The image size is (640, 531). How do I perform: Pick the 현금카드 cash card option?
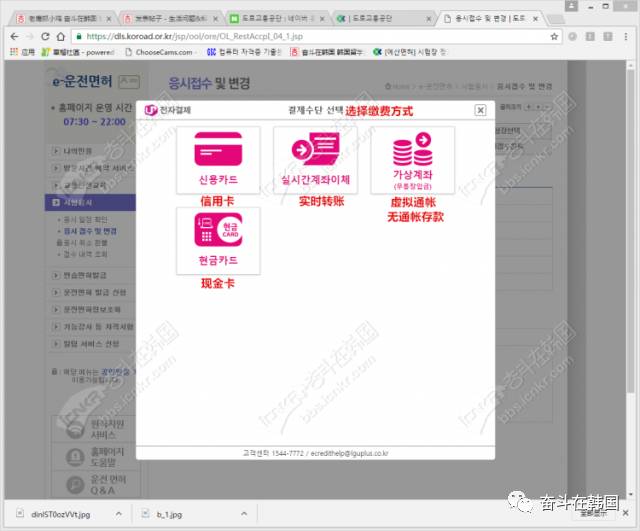(218, 241)
